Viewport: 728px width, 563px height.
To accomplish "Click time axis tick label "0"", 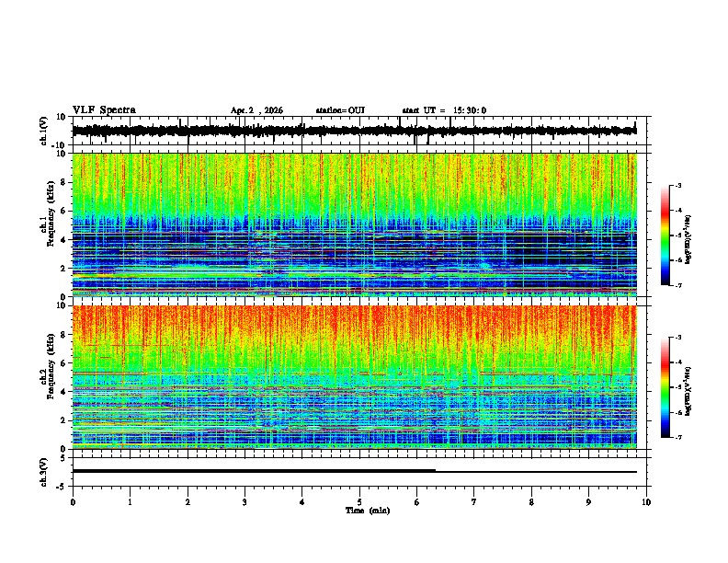I will click(73, 502).
